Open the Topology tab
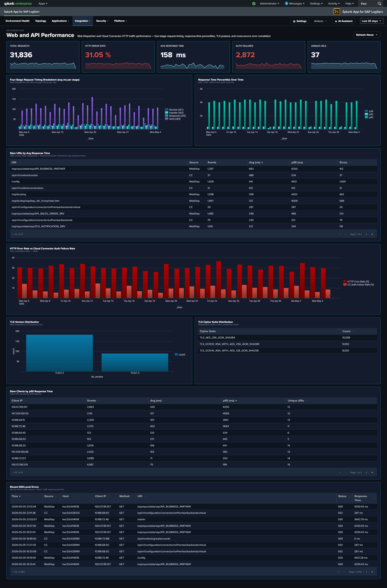The width and height of the screenshot is (387, 588). [x=41, y=21]
